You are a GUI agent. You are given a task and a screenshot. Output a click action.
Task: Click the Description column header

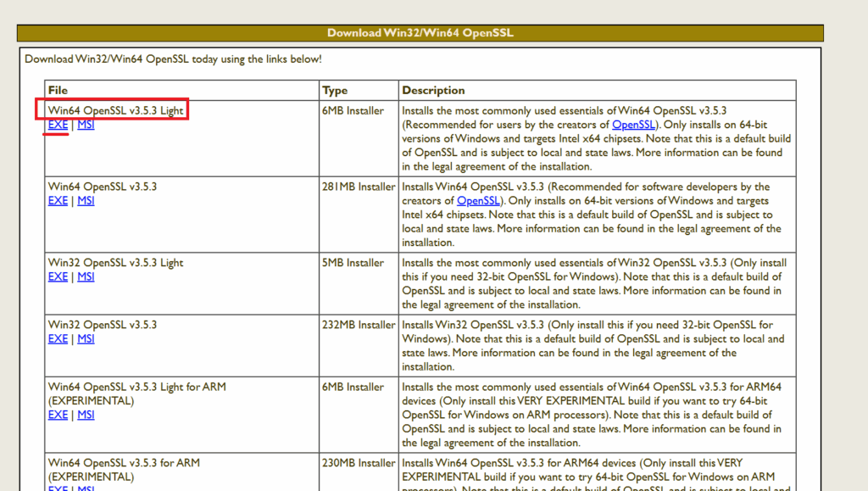pos(433,90)
